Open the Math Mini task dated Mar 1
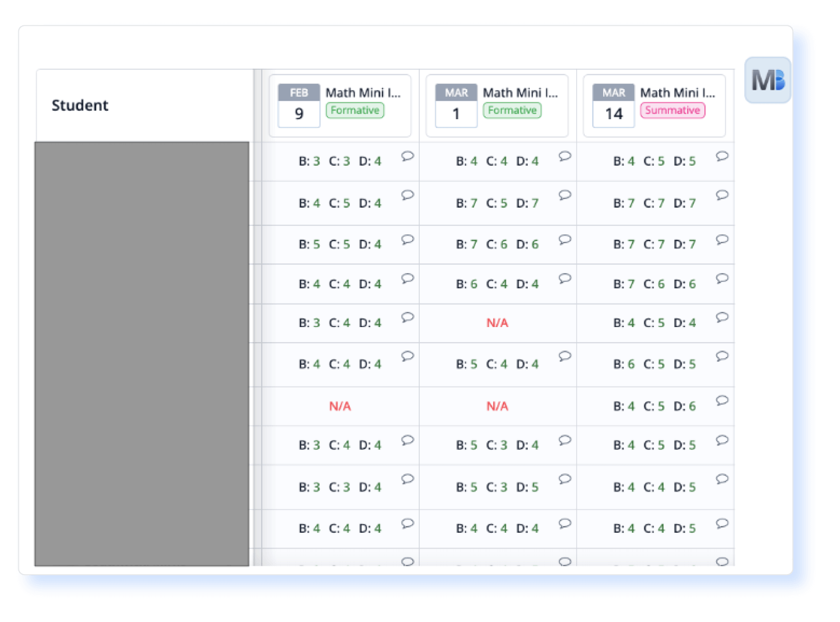The height and width of the screenshot is (622, 840). [x=520, y=93]
